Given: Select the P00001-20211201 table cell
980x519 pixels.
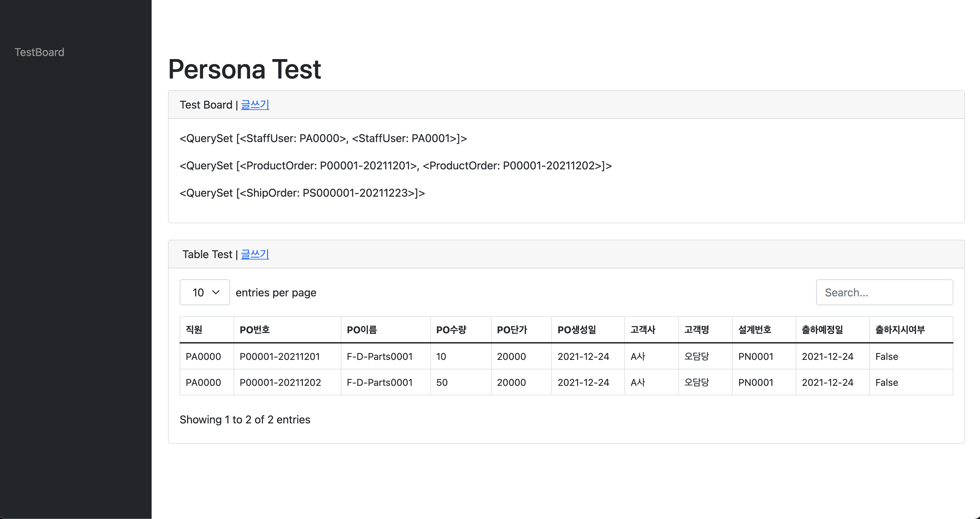Looking at the screenshot, I should pos(280,356).
